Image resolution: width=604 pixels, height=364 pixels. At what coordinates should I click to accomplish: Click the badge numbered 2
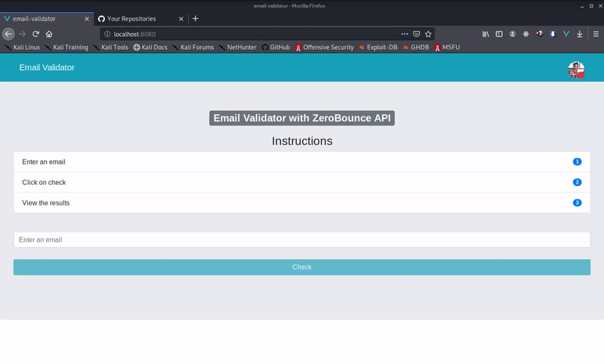click(x=577, y=182)
